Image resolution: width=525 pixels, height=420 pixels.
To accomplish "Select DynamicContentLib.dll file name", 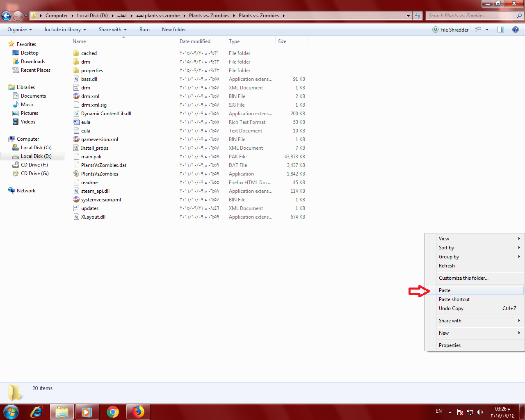I will point(106,113).
